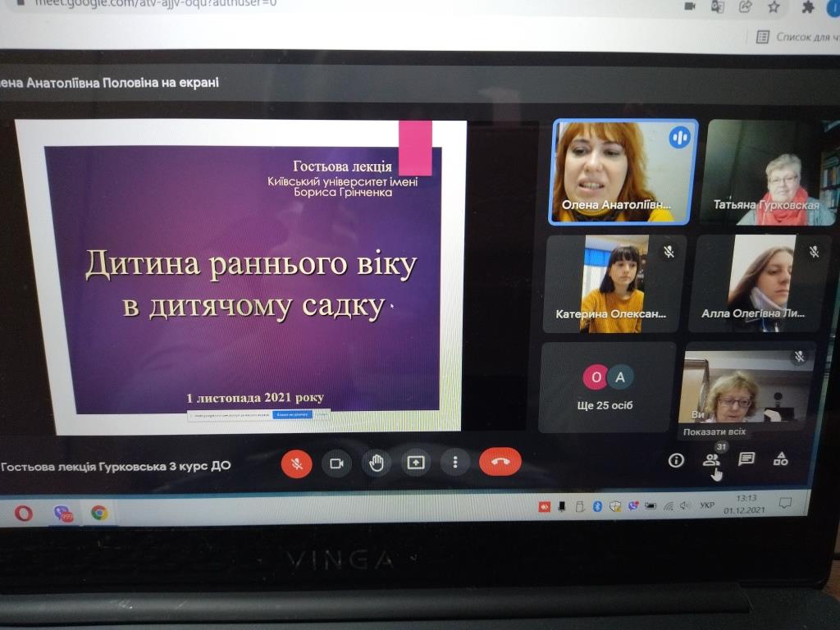The width and height of the screenshot is (840, 630).
Task: Toggle the camera in the call bar
Action: (x=336, y=463)
